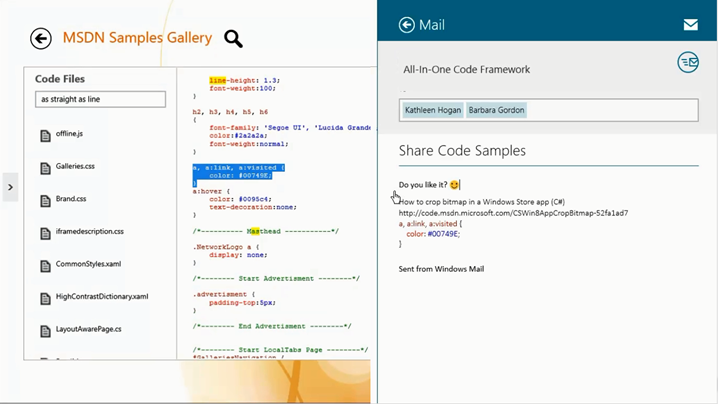Go back in MSDN Samples Gallery
The image size is (718, 404).
point(41,38)
